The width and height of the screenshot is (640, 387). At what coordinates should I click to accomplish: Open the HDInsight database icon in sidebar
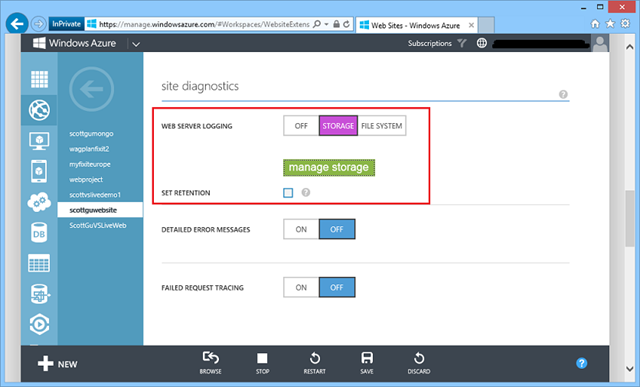[39, 294]
